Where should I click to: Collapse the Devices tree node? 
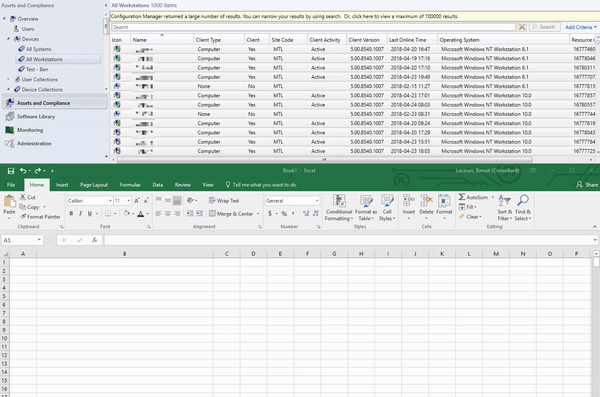click(8, 39)
